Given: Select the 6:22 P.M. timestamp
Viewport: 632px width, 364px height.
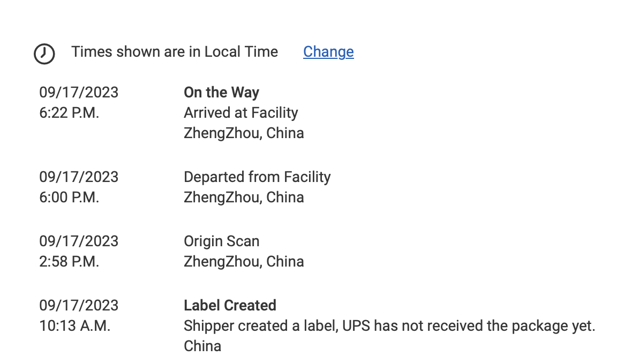Looking at the screenshot, I should [69, 113].
